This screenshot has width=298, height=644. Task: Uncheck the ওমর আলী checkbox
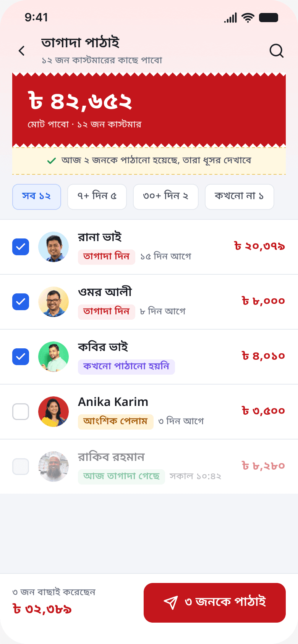[x=21, y=302]
